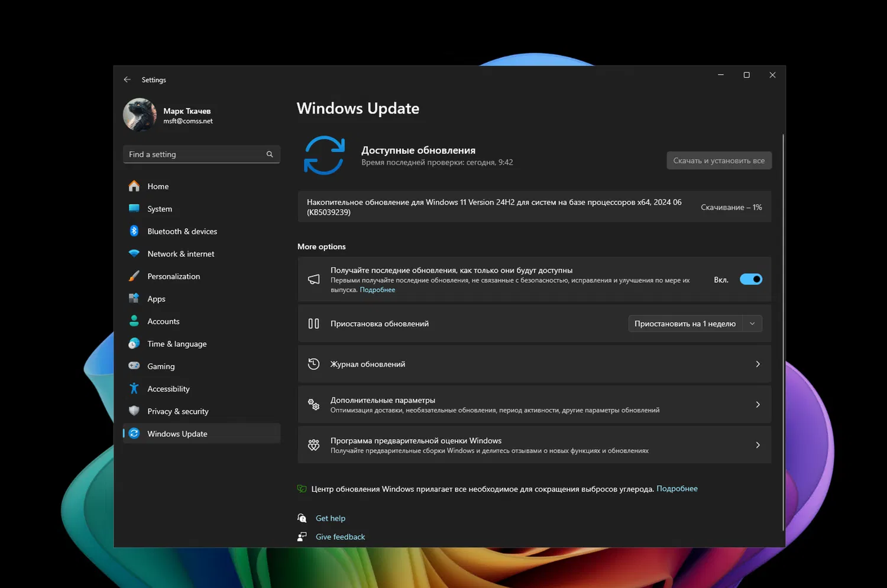Viewport: 887px width, 588px height.
Task: Click the Apps icon in sidebar
Action: click(x=134, y=298)
